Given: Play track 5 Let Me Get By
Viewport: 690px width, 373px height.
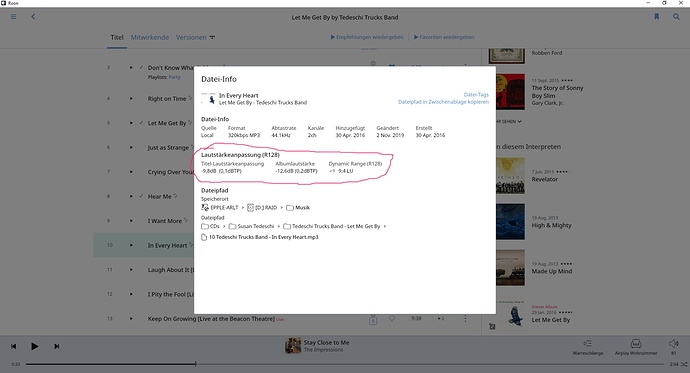Looking at the screenshot, I should click(x=131, y=123).
